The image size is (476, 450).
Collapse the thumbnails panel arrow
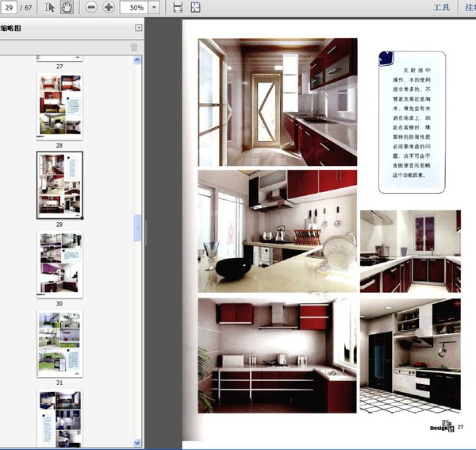[x=138, y=28]
